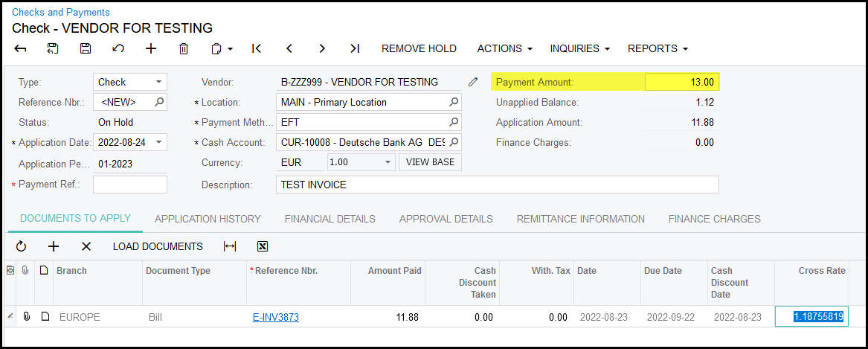Click the Save disk icon
The width and height of the screenshot is (868, 349).
click(86, 48)
